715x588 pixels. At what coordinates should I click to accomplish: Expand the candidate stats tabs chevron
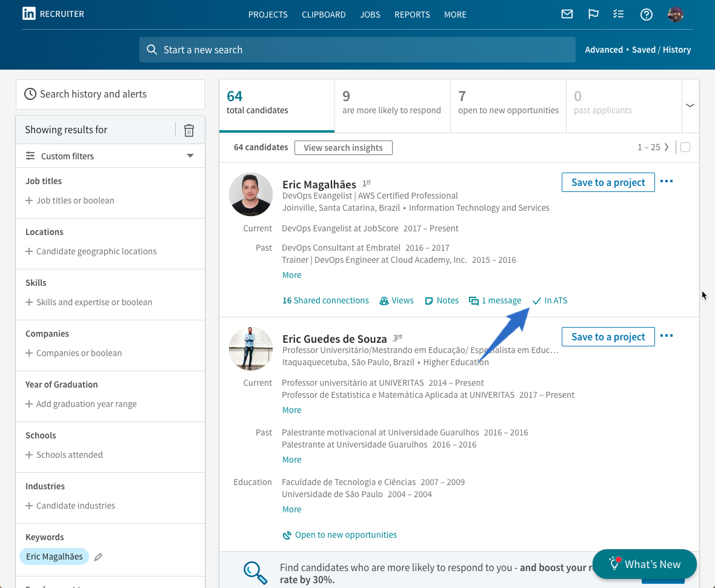[690, 105]
